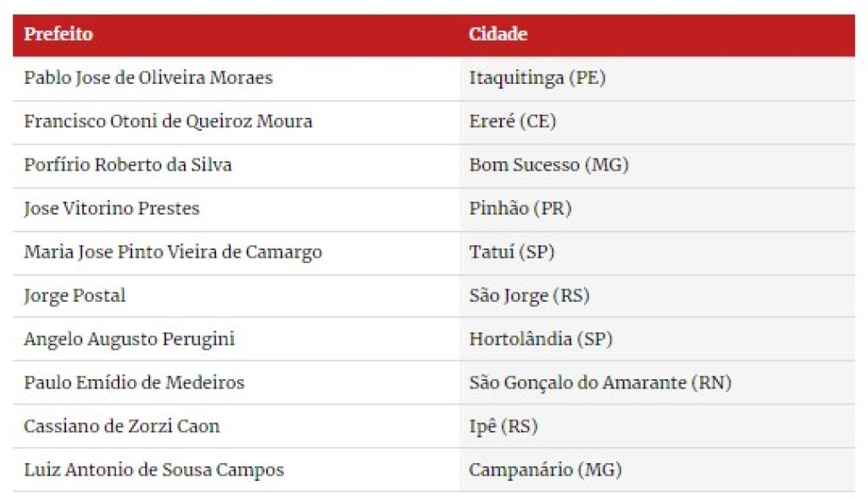Select Maria Jose Pinto Vieira de Camargo
The width and height of the screenshot is (868, 497).
click(173, 252)
